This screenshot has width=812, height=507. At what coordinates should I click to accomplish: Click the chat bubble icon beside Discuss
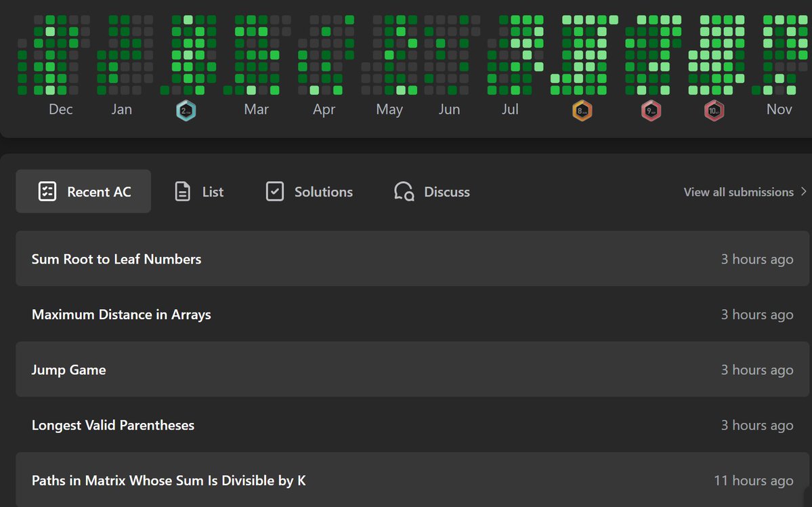click(403, 192)
